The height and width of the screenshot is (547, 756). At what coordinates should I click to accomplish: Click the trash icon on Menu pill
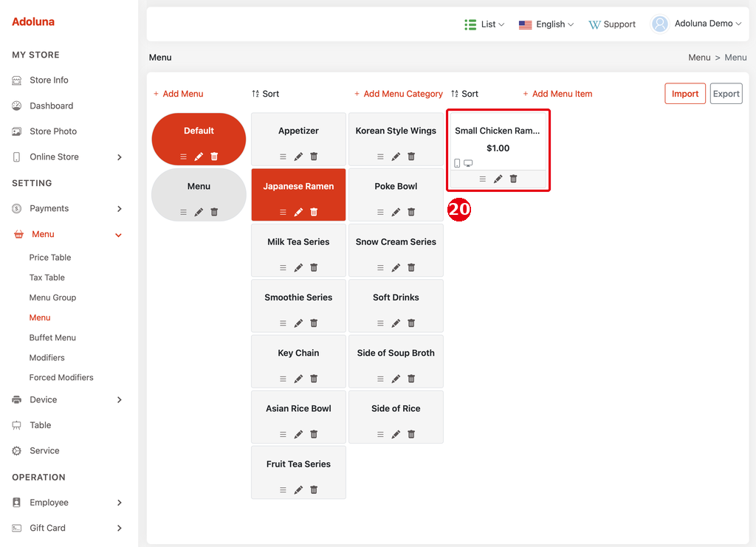(215, 212)
